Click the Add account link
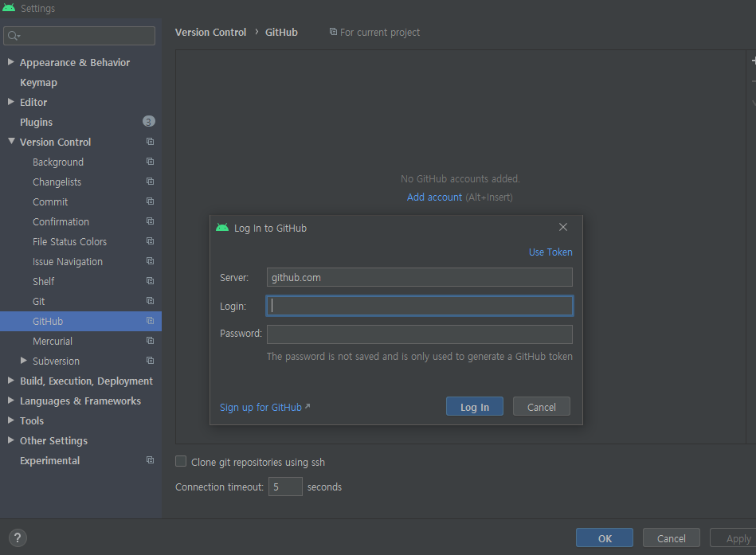This screenshot has width=756, height=555. 434,197
